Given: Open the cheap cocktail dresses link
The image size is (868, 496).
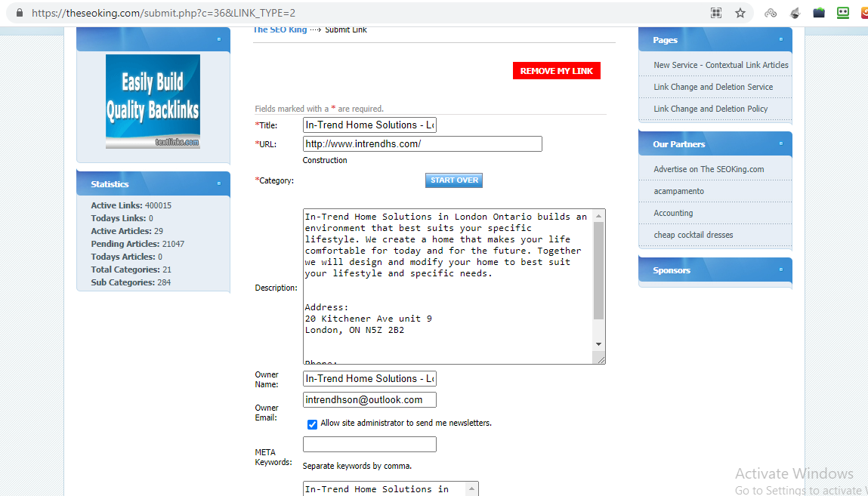Looking at the screenshot, I should (693, 235).
